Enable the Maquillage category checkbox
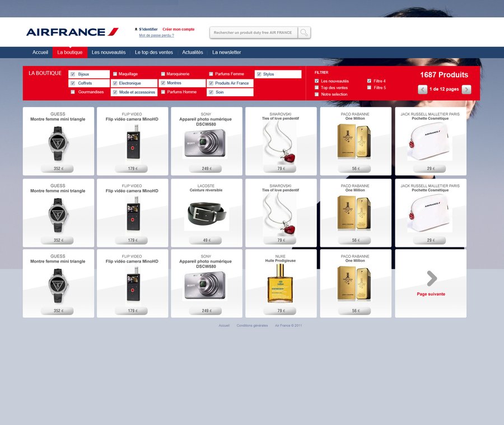Screen dimensions: 504x425 coord(115,74)
